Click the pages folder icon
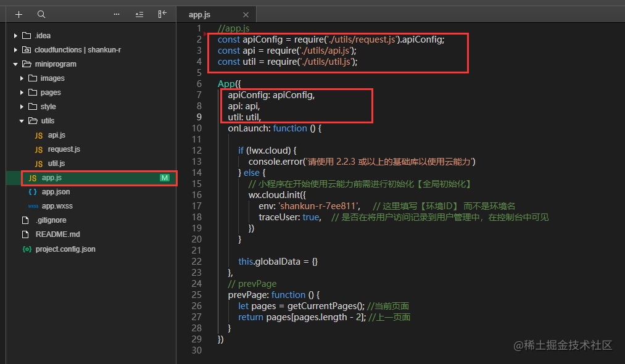The height and width of the screenshot is (364, 625). 33,93
